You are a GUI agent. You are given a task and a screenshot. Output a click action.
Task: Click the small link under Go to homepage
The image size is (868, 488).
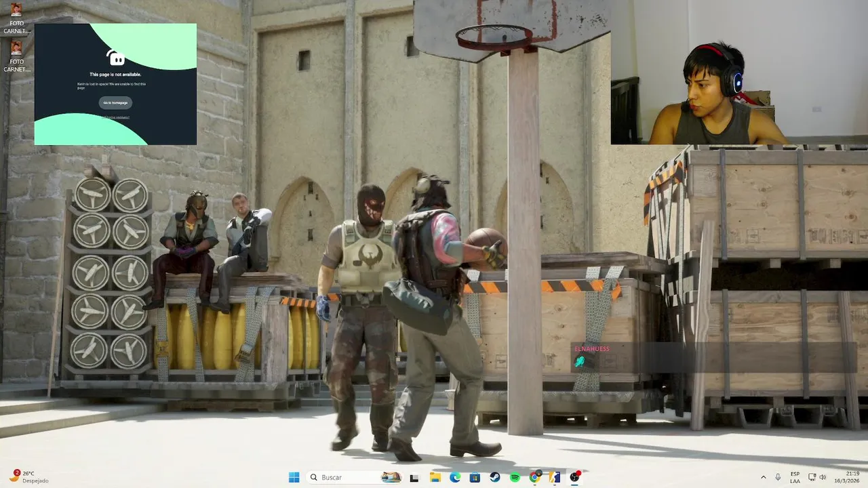pyautogui.click(x=115, y=117)
